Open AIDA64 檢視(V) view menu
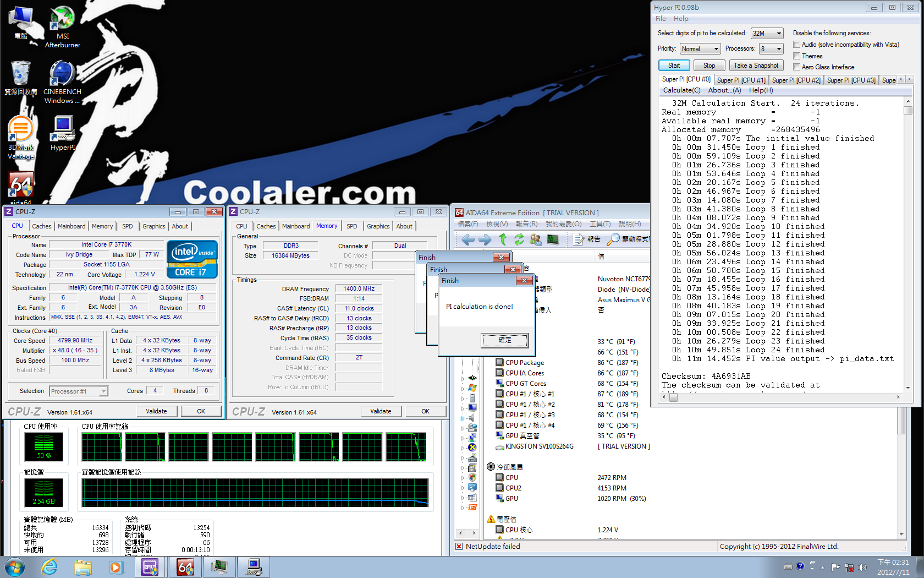Image resolution: width=924 pixels, height=578 pixels. point(497,224)
